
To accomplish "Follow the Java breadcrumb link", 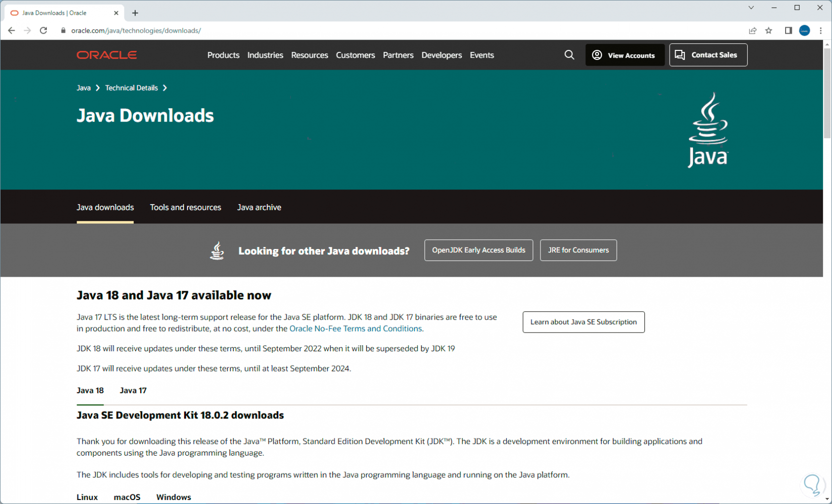I will click(84, 88).
